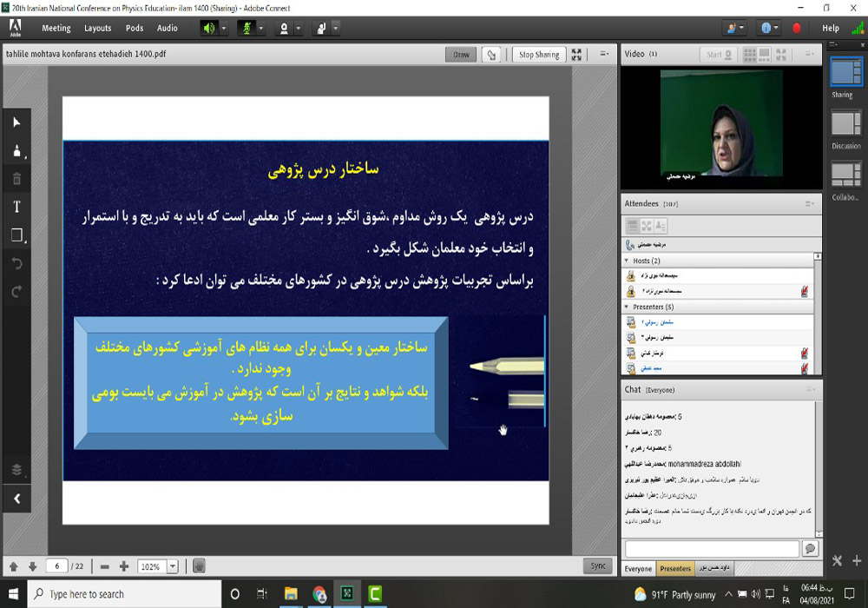Open the speaker audio dropdown arrow
The height and width of the screenshot is (608, 868).
(x=224, y=28)
